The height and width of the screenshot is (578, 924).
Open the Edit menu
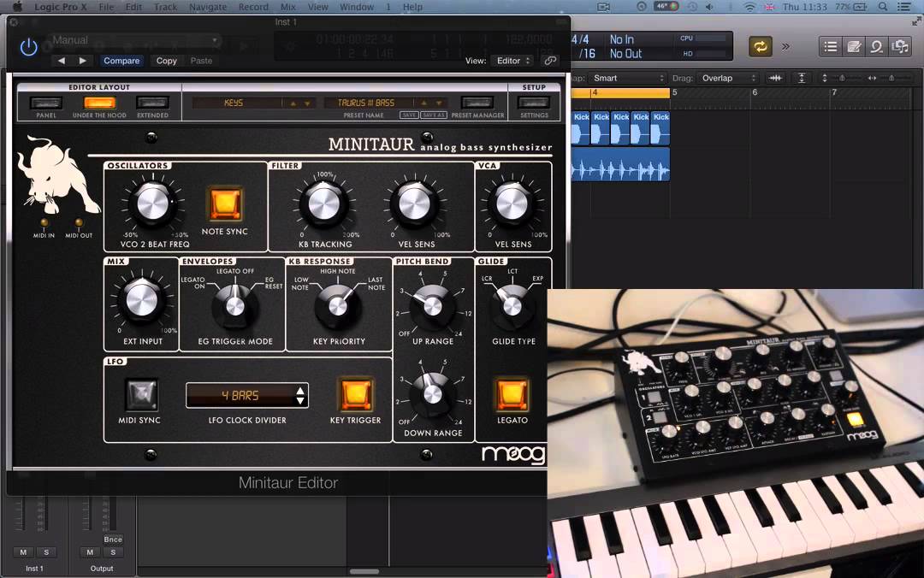tap(133, 7)
